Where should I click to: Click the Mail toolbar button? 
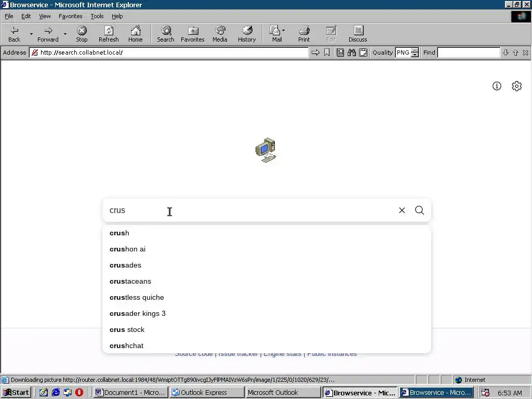pyautogui.click(x=276, y=34)
